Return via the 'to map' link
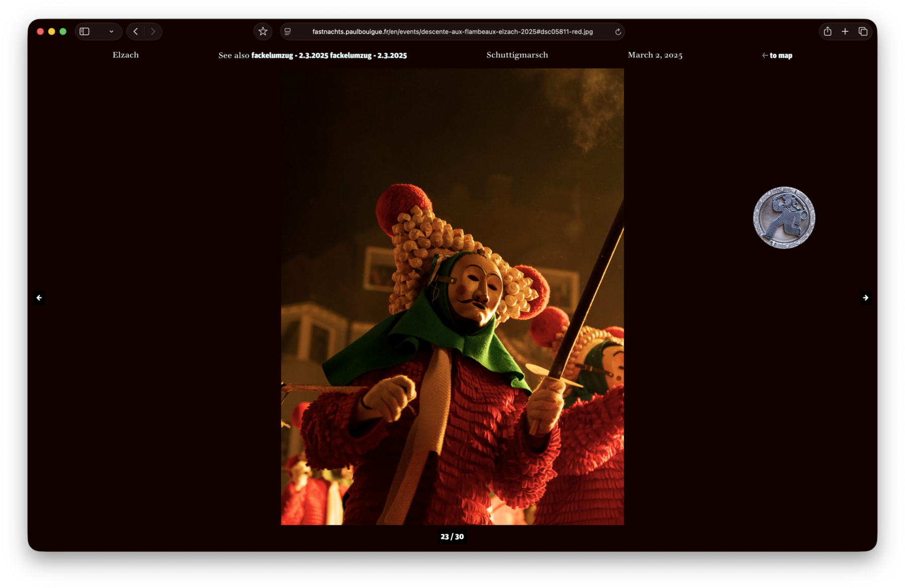This screenshot has width=905, height=588. 777,56
